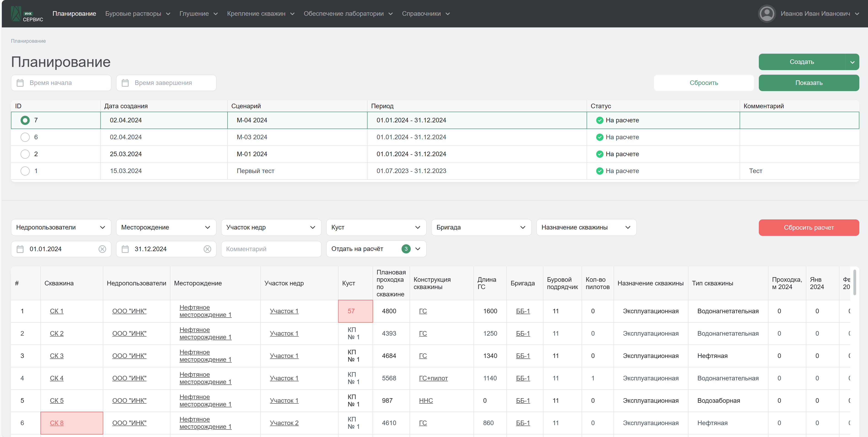This screenshot has height=437, width=868.
Task: Click the wells table vertical scrollbar
Action: [x=855, y=282]
